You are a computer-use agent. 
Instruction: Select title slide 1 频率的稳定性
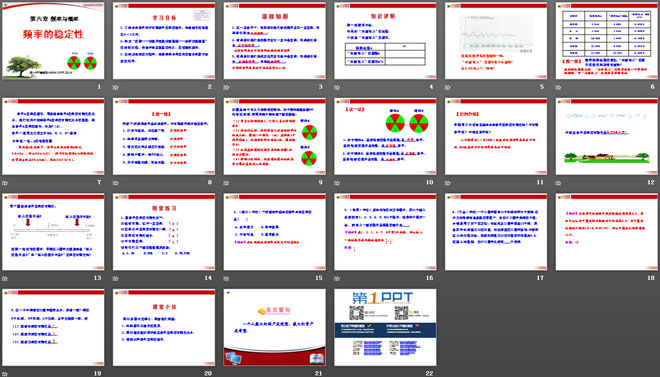(x=53, y=41)
